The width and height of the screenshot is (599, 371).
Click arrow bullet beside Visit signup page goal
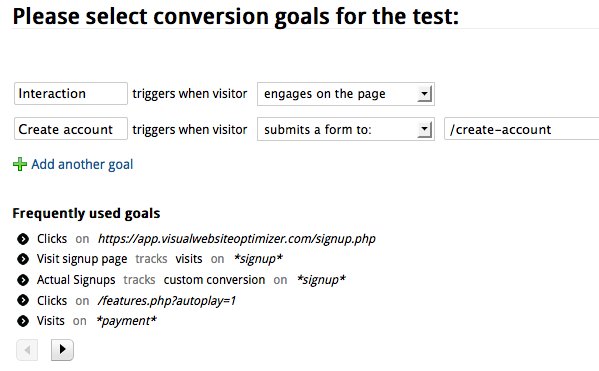[23, 259]
